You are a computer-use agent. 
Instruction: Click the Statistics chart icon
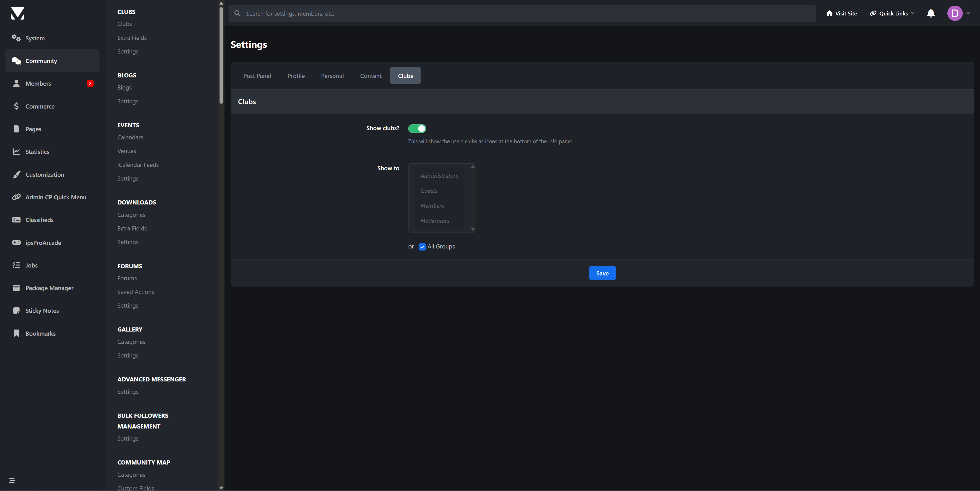[x=16, y=151]
